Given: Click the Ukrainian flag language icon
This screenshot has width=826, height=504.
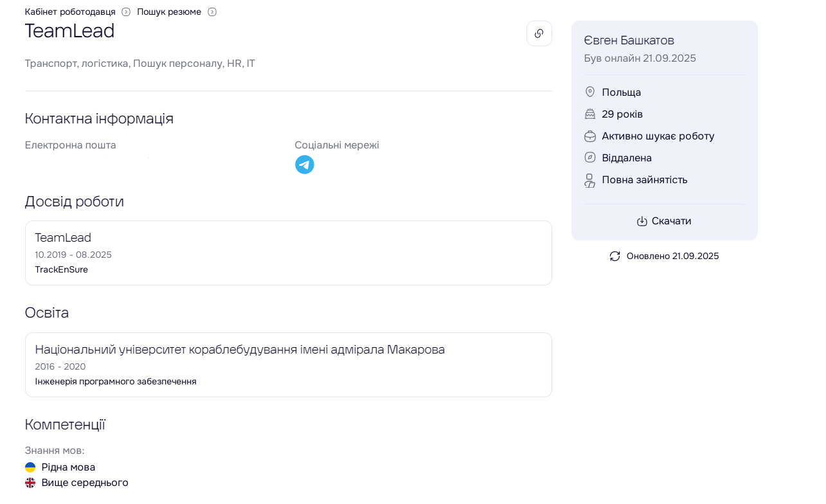Looking at the screenshot, I should 30,467.
